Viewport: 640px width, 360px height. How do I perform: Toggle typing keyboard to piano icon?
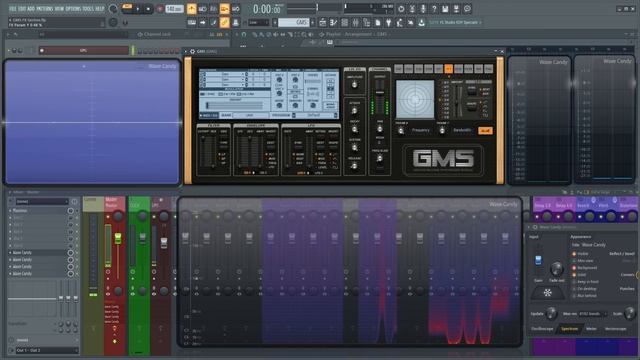(x=191, y=22)
